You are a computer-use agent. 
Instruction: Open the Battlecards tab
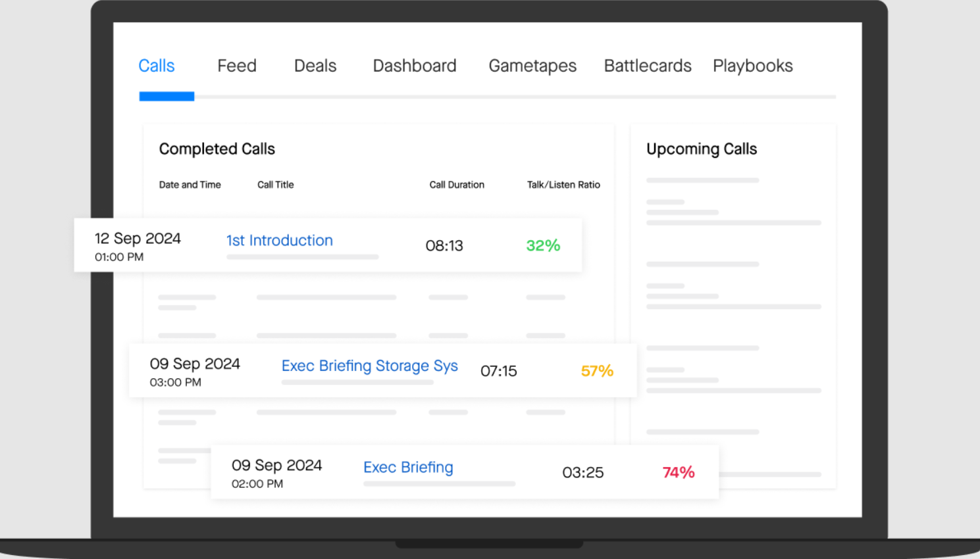[647, 66]
